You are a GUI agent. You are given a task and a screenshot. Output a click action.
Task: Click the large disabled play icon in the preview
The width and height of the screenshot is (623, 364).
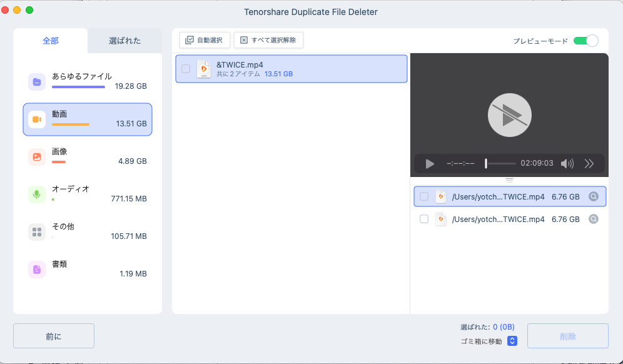tap(509, 115)
